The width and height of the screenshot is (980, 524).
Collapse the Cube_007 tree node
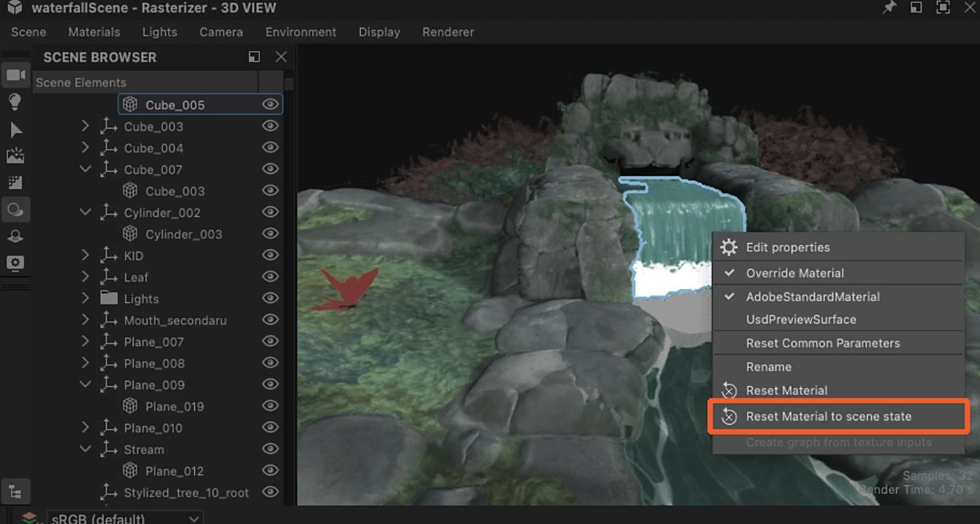click(85, 169)
